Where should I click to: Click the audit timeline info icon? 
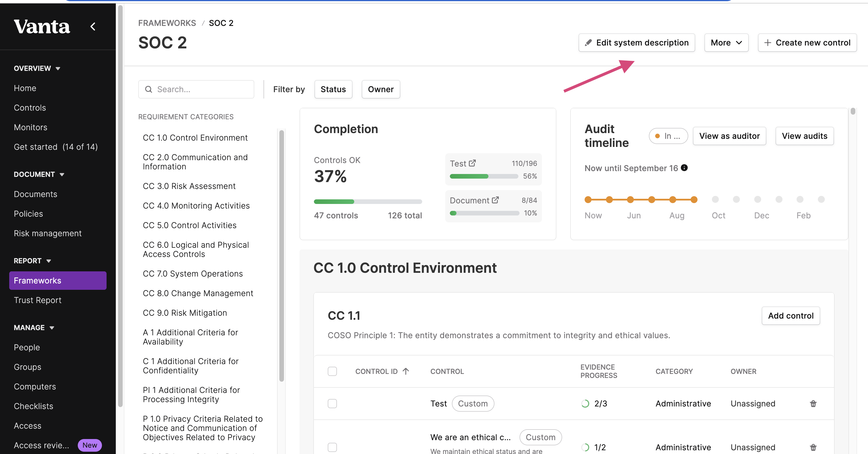[x=684, y=167]
